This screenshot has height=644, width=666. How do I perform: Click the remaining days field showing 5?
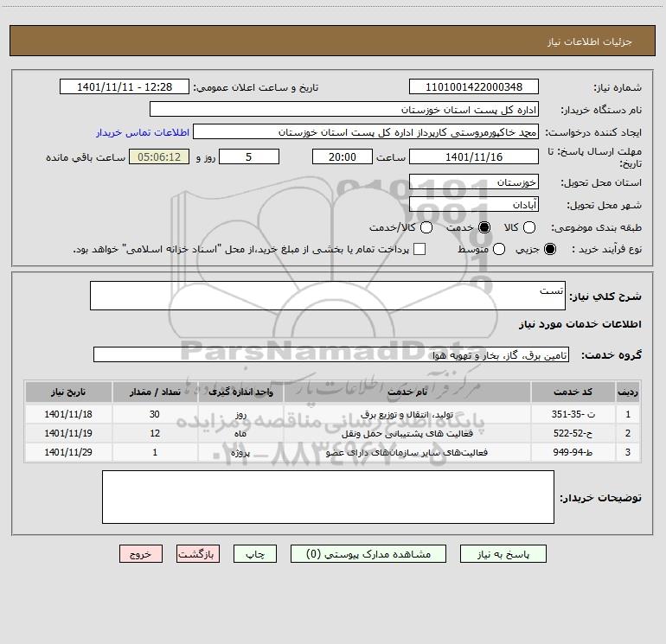[249, 156]
